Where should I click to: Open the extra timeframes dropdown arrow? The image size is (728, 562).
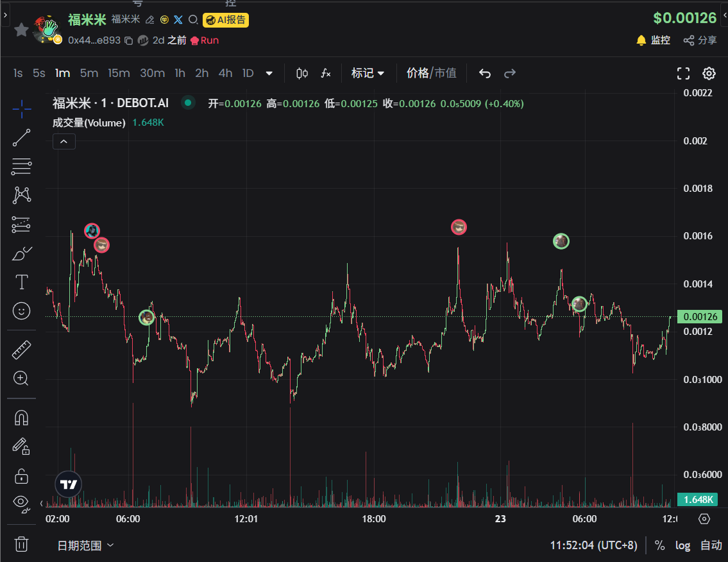pos(269,73)
